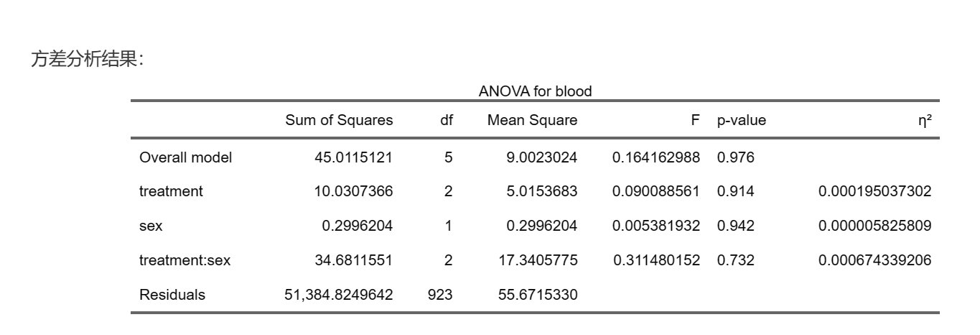Click treatment F value 0.090088561
Viewport: 980px width, 335px height.
(655, 191)
